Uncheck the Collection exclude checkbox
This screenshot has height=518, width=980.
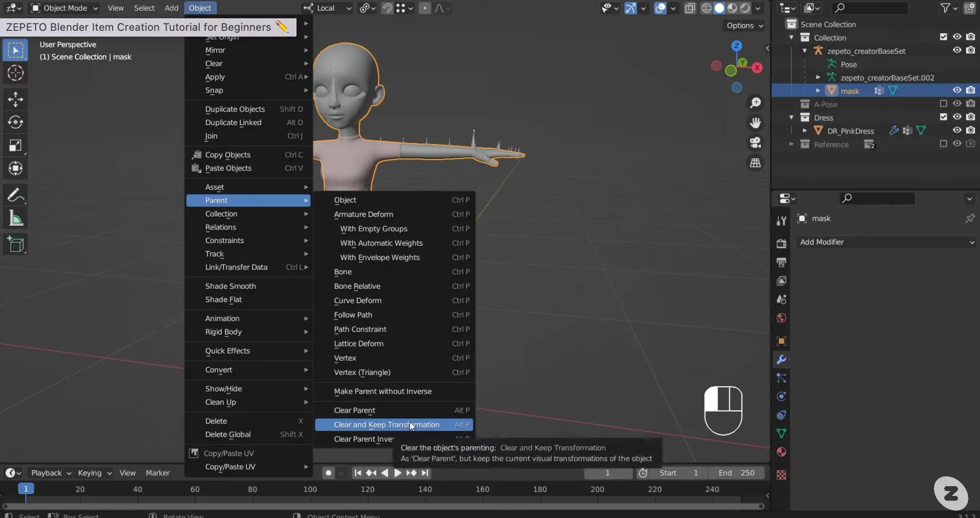943,37
